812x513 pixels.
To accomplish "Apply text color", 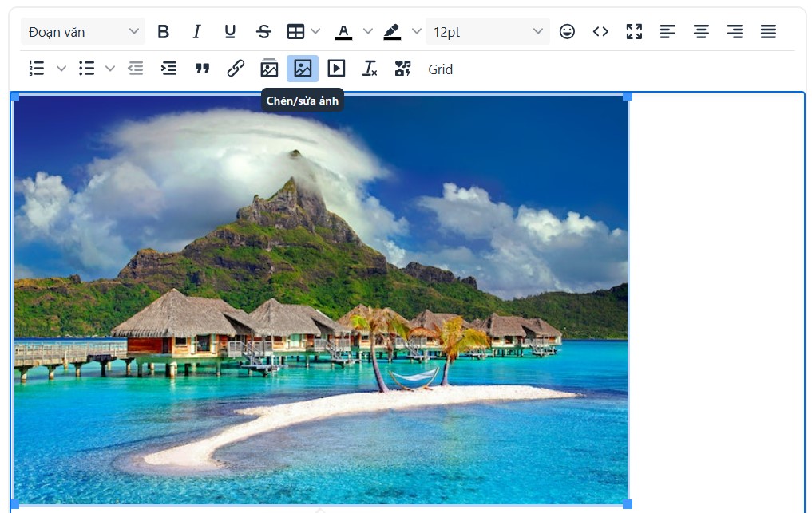I will point(343,32).
